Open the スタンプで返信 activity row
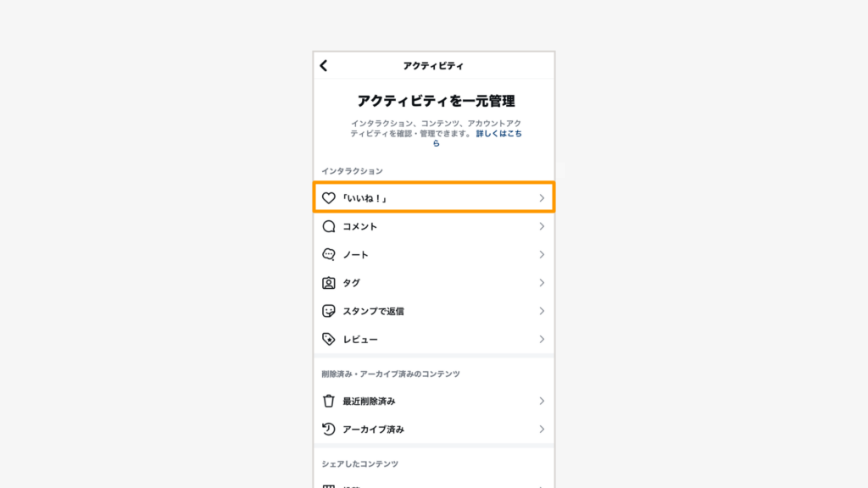Screen dimensions: 868x488 (x=433, y=311)
